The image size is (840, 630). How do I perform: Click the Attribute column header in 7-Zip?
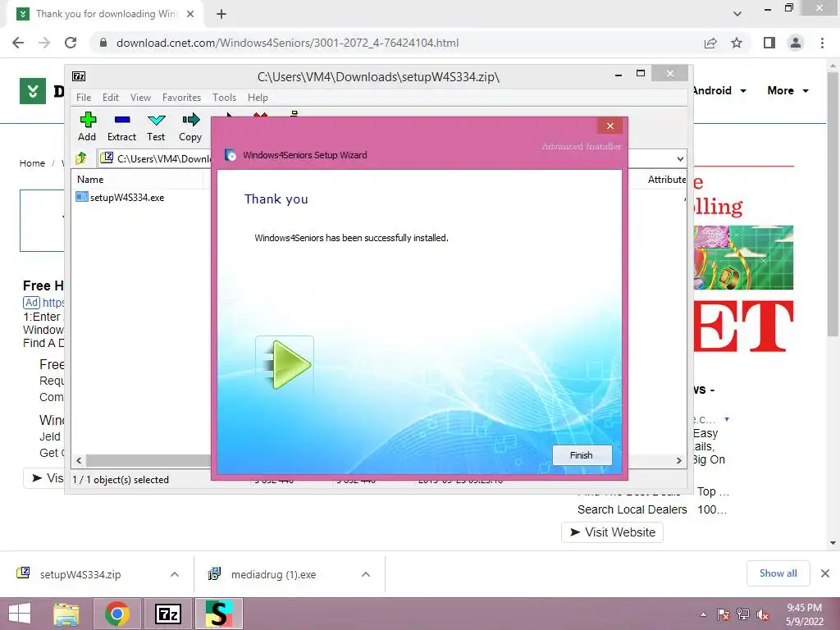point(666,180)
